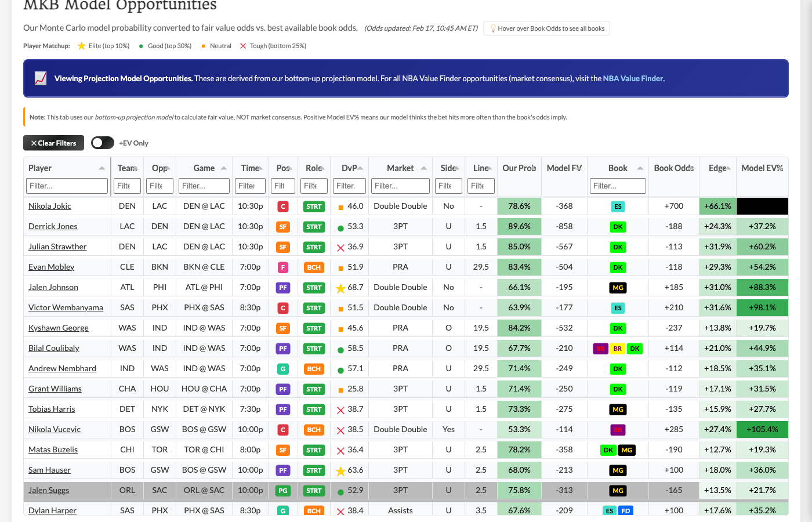
Task: Click the Clear Filters button
Action: click(x=53, y=143)
